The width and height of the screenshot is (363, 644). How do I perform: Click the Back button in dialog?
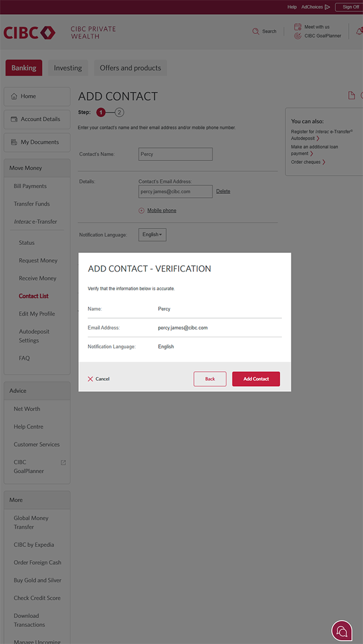click(210, 379)
